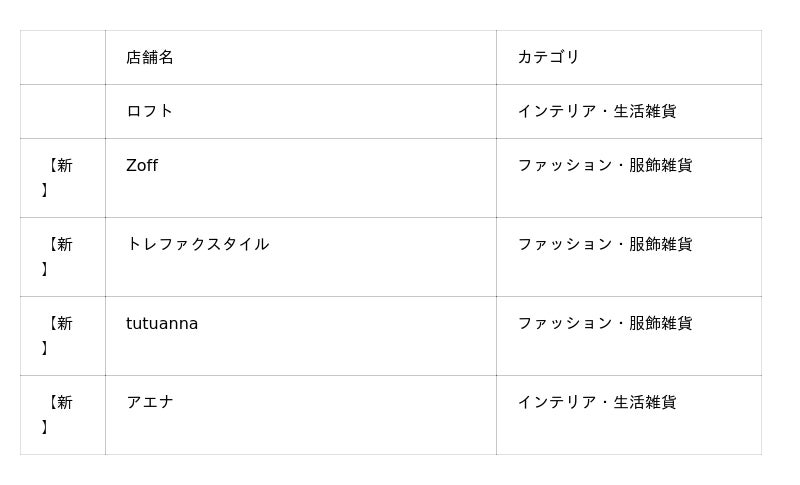Click トレファクスタイル's ファッション・服飾雑貨 cell

tap(604, 244)
